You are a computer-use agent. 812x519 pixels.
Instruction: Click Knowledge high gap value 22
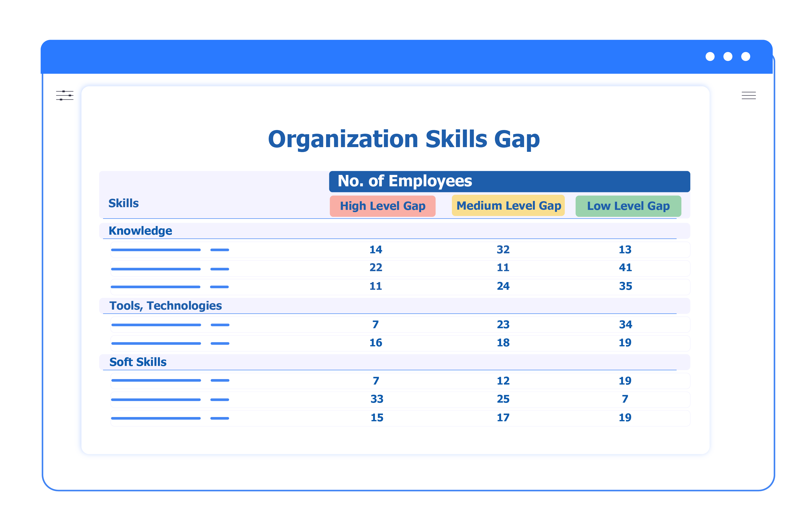375,268
